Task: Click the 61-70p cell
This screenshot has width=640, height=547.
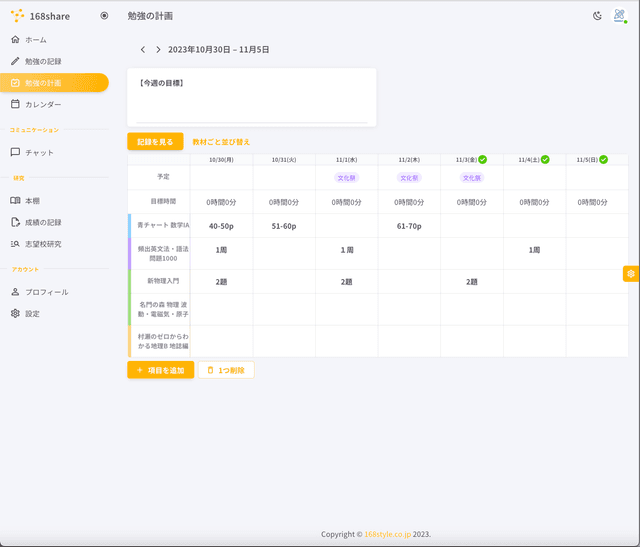Action: tap(409, 226)
